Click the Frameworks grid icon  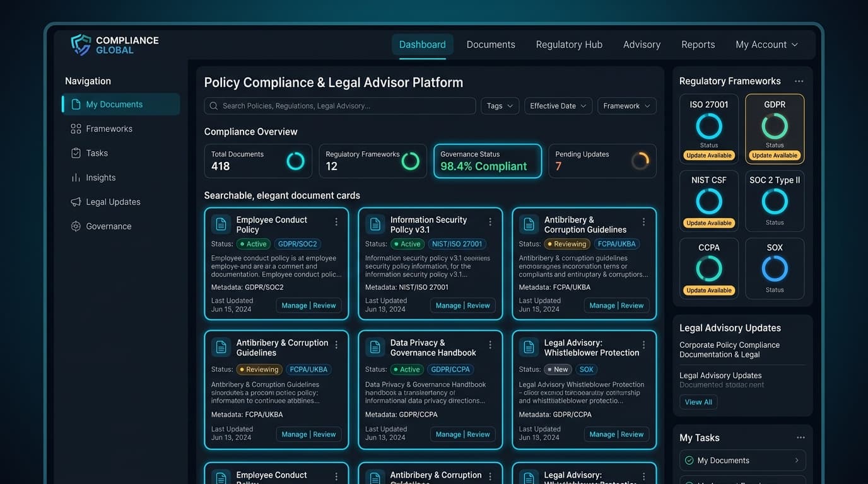(76, 129)
